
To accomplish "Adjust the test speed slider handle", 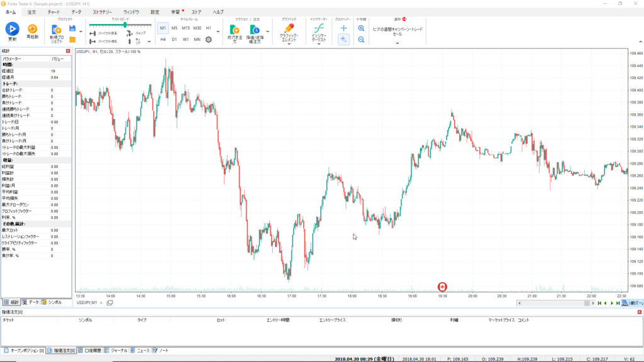I will tap(125, 25).
